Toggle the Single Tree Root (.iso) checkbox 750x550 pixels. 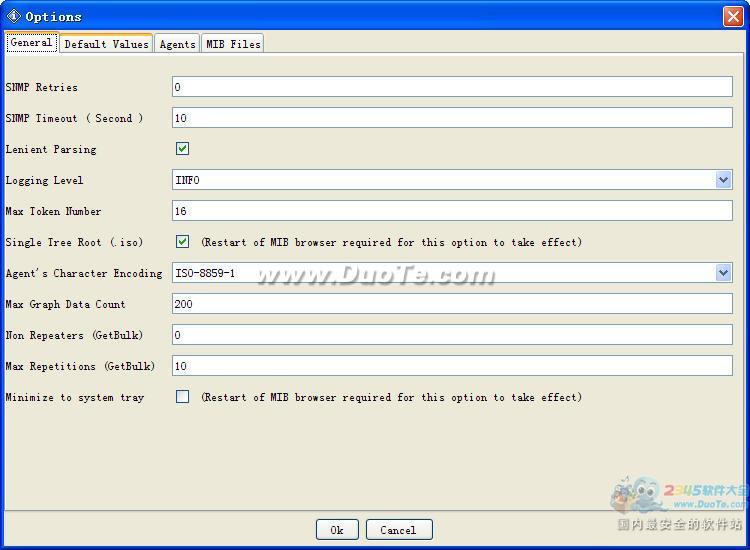182,241
